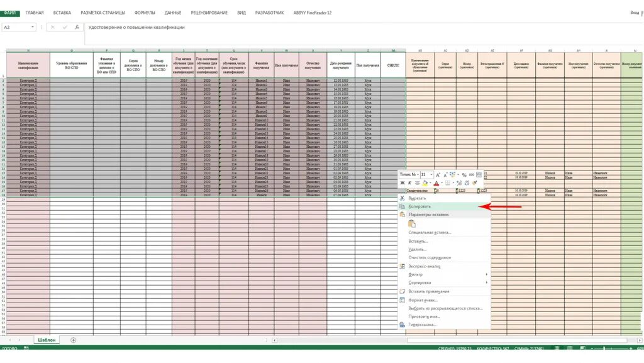Increase font size (large A) in mini toolbar
This screenshot has width=644, height=363.
[x=438, y=175]
